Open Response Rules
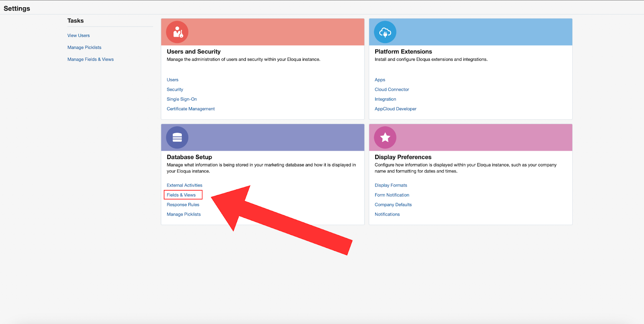The image size is (644, 324). pyautogui.click(x=183, y=205)
